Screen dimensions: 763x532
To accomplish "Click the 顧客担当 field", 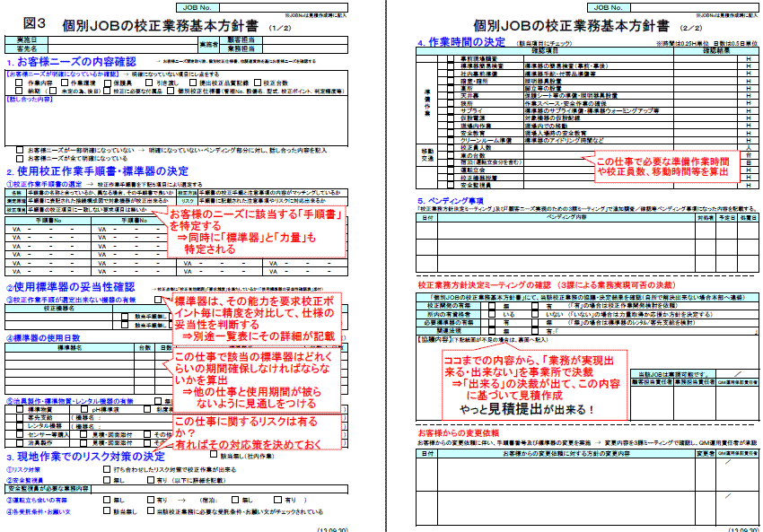I will [305, 39].
